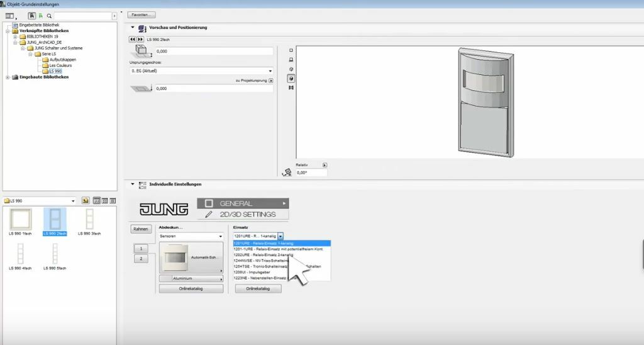Screen dimensions: 644x345
Task: Choose 1202URE Relais-Einsatz 2-kanalig
Action: 282,255
